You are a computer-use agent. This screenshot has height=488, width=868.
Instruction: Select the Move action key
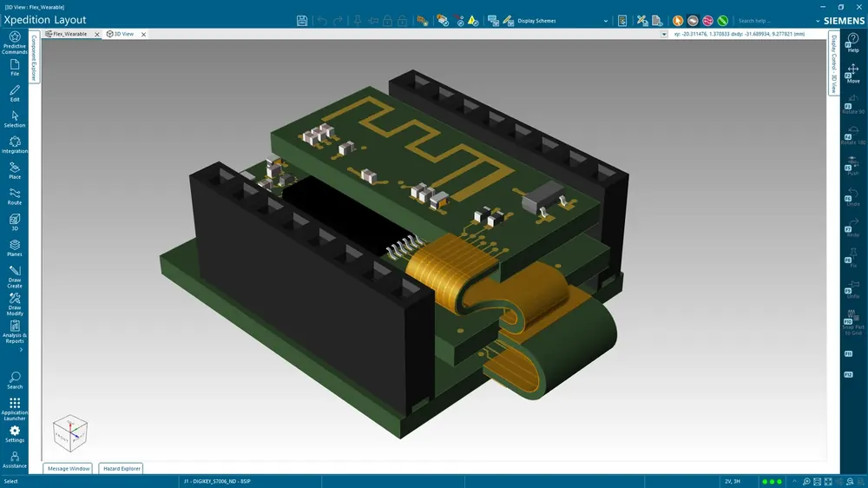[x=853, y=74]
